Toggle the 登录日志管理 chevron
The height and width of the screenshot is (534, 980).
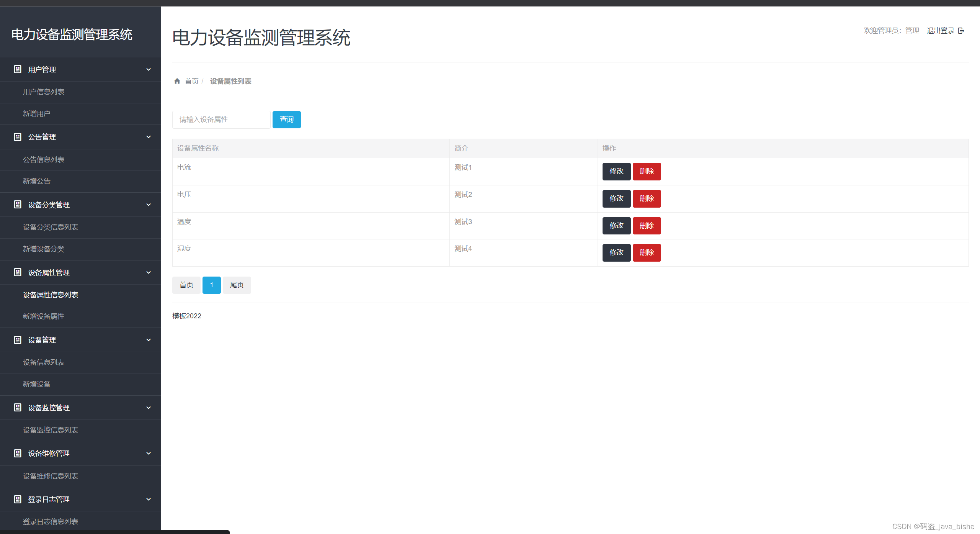coord(149,499)
